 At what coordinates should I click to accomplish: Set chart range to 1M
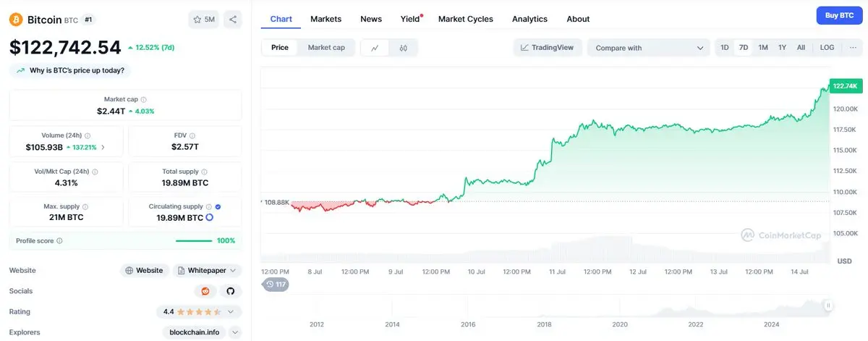[763, 48]
